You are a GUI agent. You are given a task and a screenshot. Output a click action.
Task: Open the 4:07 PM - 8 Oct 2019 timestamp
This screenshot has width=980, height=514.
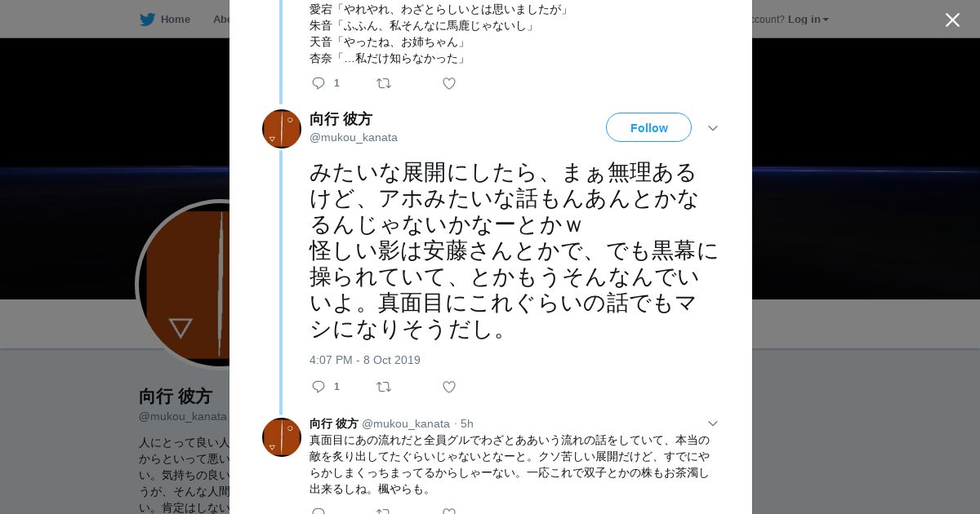point(365,360)
